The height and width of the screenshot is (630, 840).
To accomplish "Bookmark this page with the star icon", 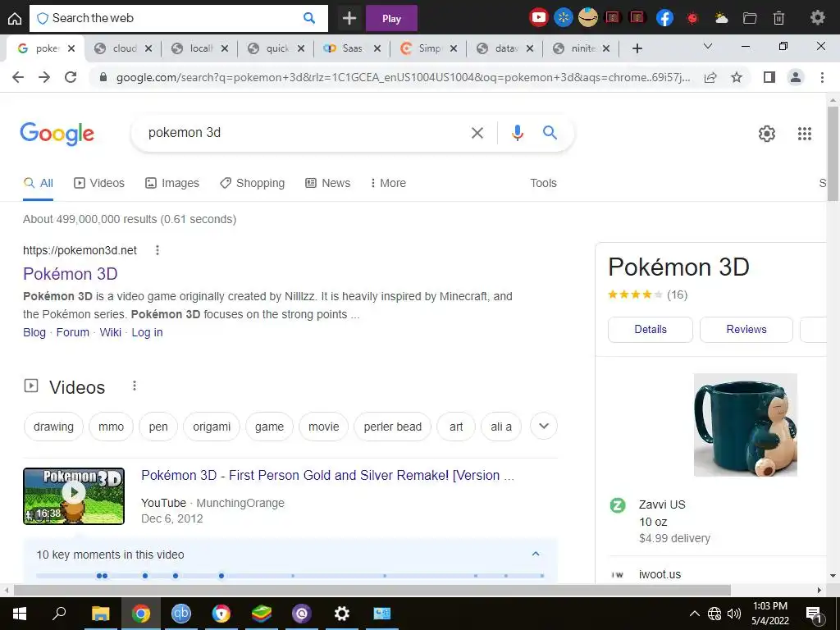I will 737,77.
